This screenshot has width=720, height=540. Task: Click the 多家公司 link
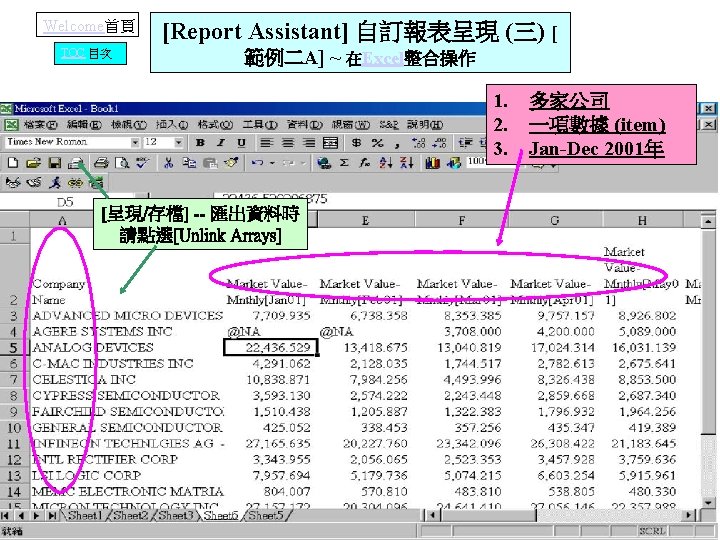(x=569, y=101)
